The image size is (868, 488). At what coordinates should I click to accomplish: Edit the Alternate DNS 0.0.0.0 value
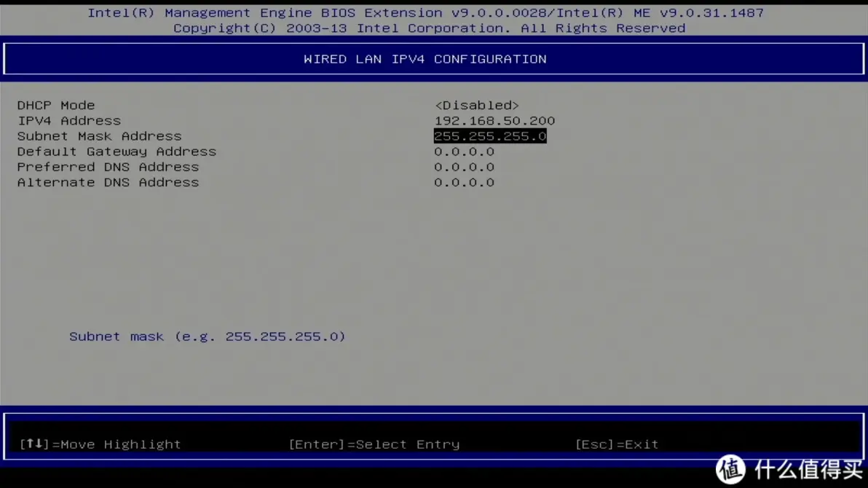[x=464, y=182]
